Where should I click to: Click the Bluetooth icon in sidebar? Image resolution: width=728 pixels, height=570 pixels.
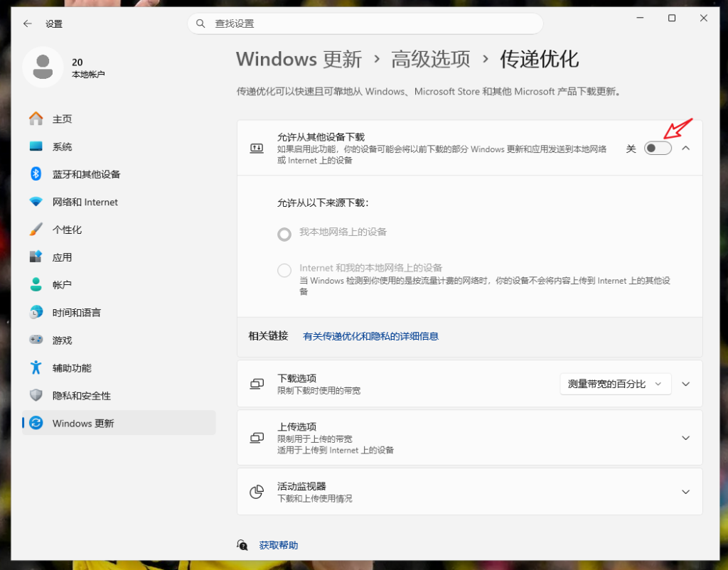pos(36,174)
